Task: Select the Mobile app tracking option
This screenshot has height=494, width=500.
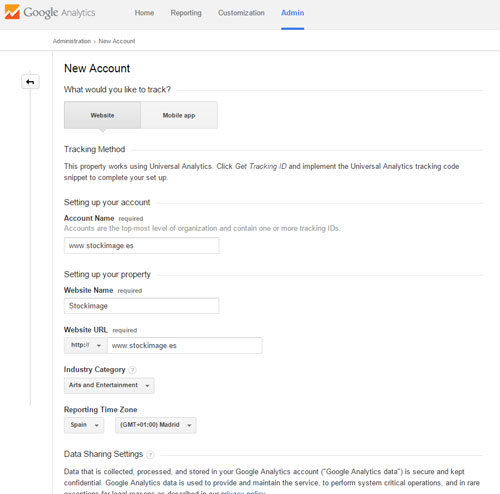Action: click(179, 115)
